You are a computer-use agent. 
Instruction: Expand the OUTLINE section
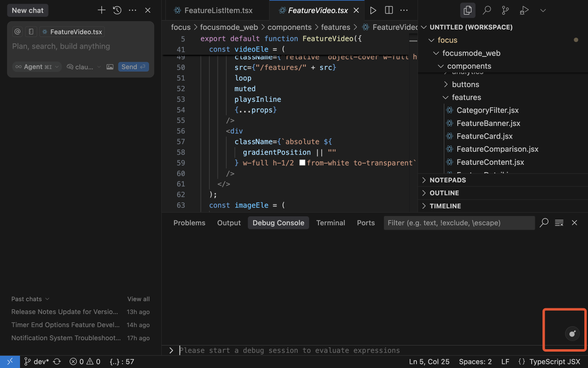(444, 193)
